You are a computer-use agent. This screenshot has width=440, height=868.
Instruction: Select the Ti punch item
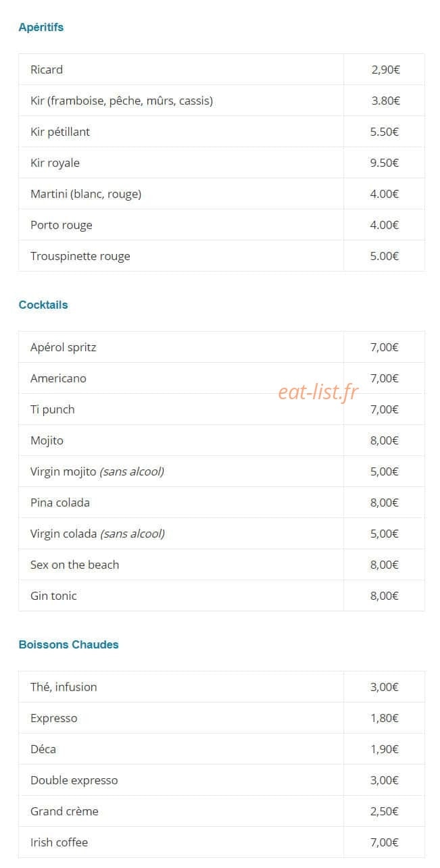53,409
